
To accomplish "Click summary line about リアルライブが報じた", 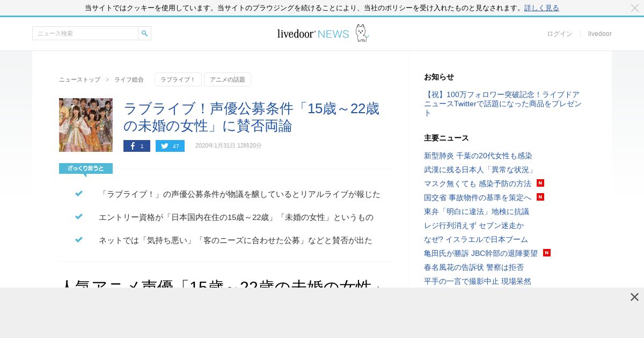I will tap(239, 194).
